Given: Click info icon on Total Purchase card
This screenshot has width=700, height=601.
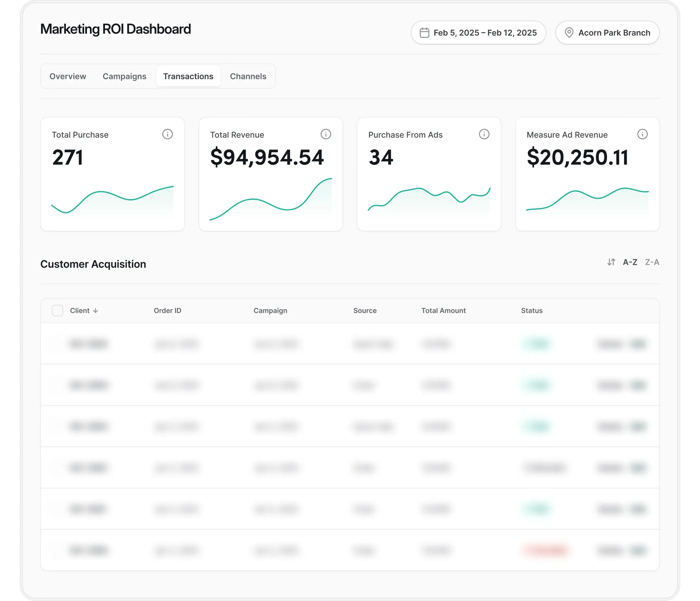Looking at the screenshot, I should click(167, 134).
